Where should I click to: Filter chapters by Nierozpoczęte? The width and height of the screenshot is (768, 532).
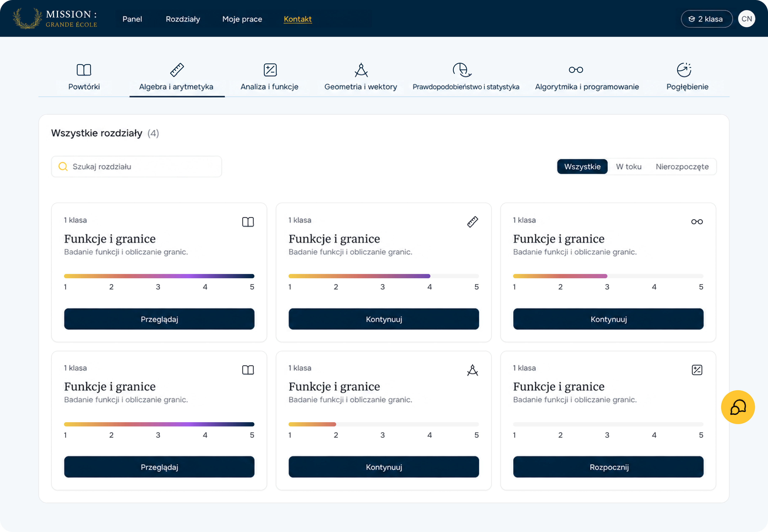[x=682, y=166]
